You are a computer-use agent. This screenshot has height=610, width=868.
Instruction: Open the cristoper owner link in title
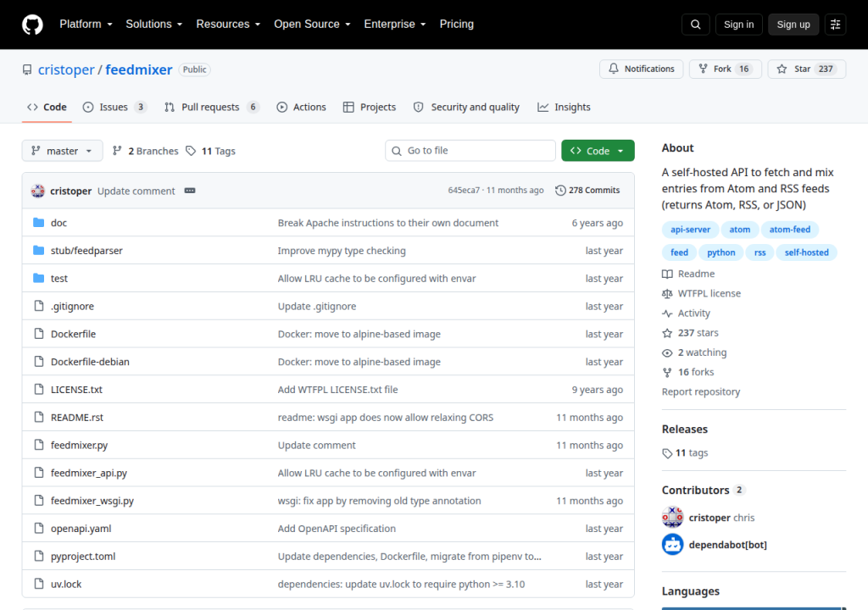pyautogui.click(x=66, y=69)
